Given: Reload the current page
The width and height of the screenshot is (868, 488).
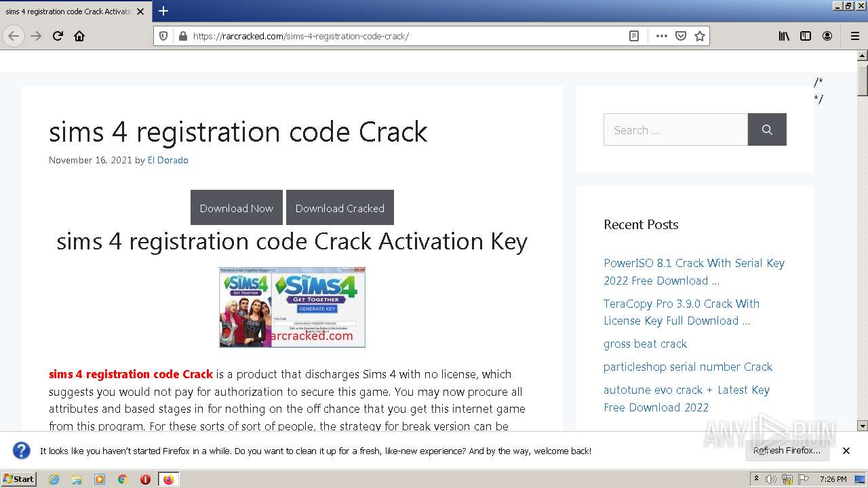Looking at the screenshot, I should pos(58,36).
